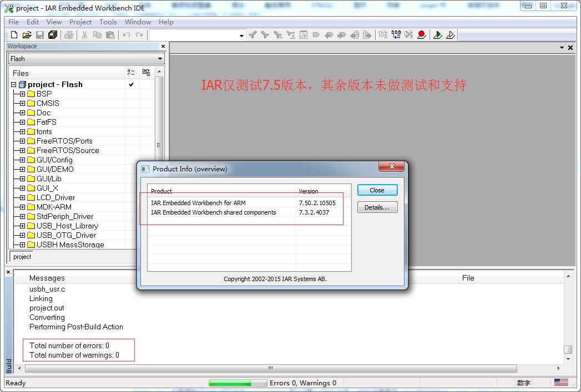Viewport: 581px width, 392px height.
Task: Close the Product Info dialog with X
Action: pos(391,166)
